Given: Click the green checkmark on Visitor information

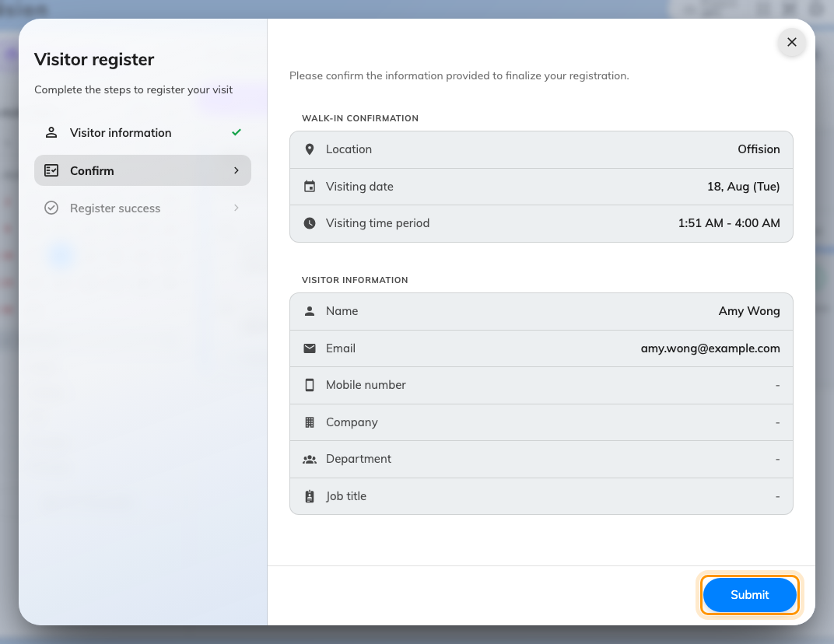Looking at the screenshot, I should (x=237, y=132).
